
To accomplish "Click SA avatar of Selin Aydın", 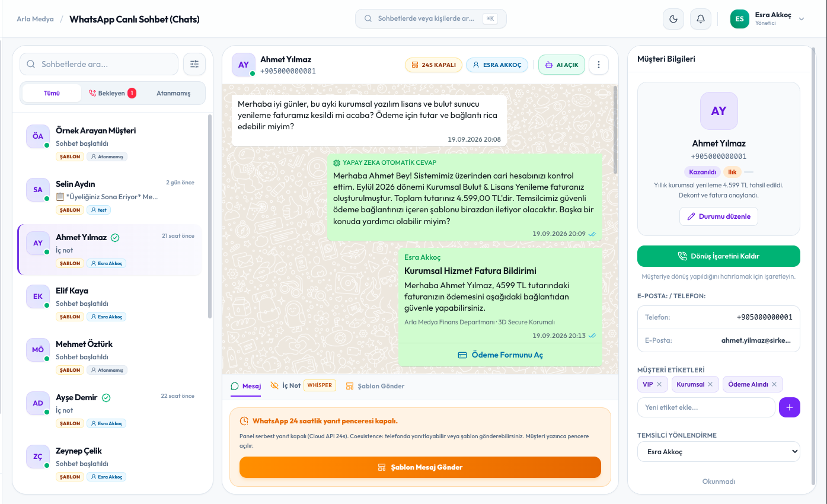I will coord(38,190).
